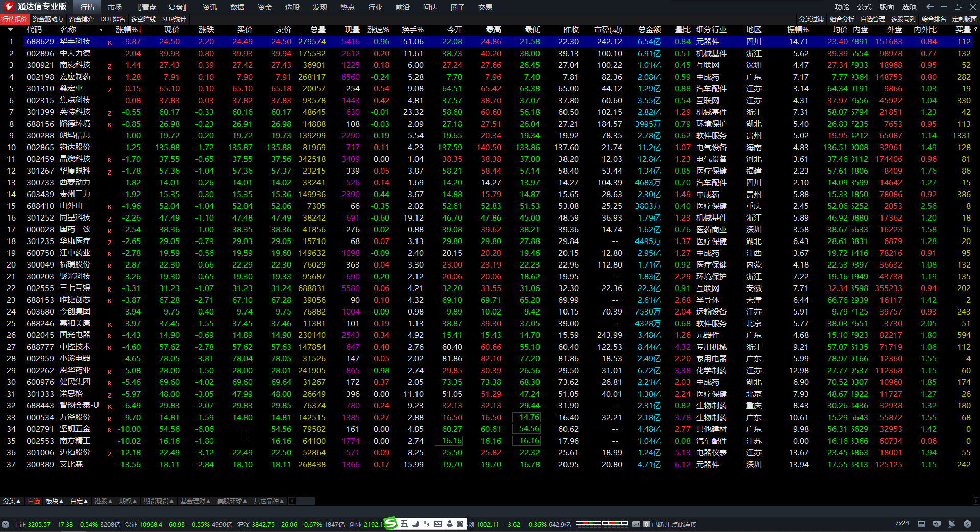
Task: Click the right-edge scroll arrow near the bottom tabs
Action: point(976,501)
